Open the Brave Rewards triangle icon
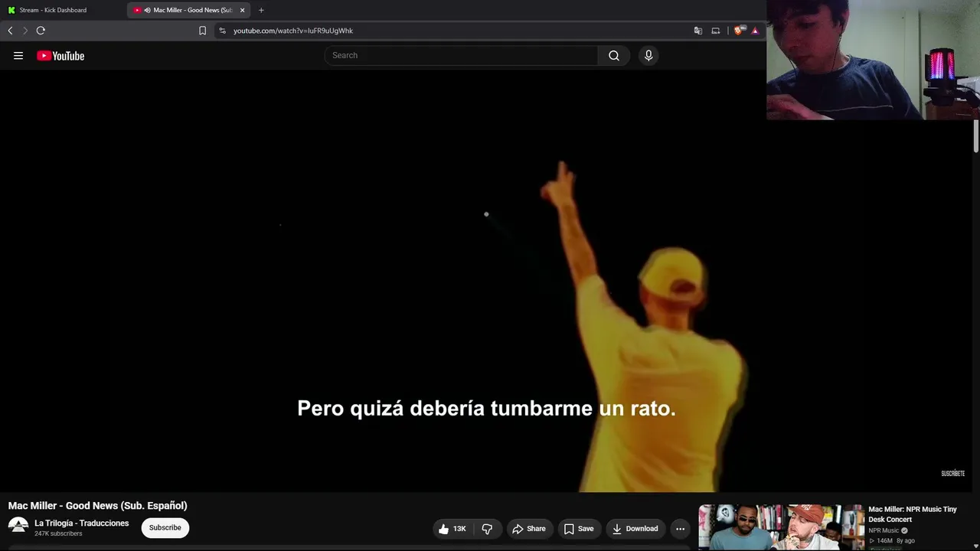Screen dimensions: 980x551 [755, 31]
